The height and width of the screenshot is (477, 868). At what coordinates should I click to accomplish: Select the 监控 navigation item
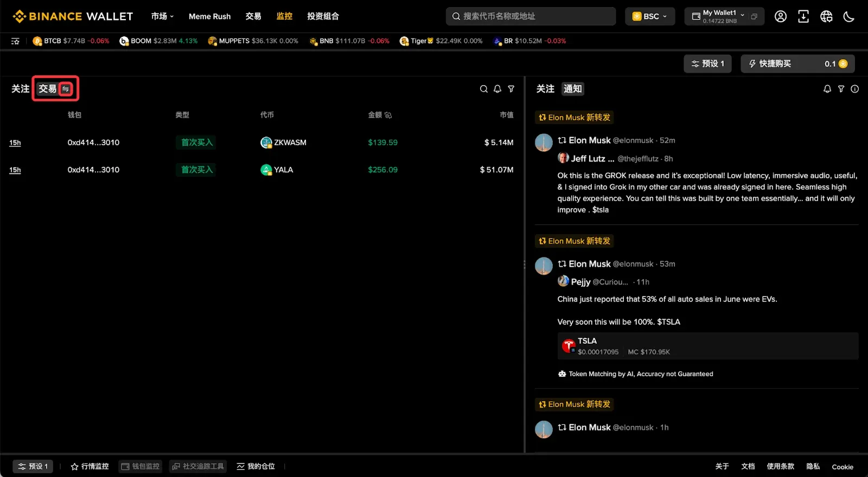284,16
